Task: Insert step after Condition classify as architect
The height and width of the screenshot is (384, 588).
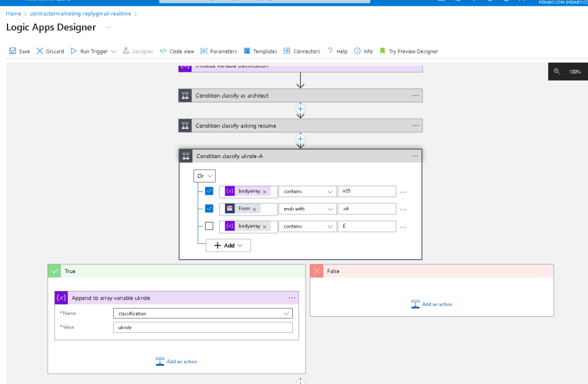Action: pyautogui.click(x=300, y=109)
